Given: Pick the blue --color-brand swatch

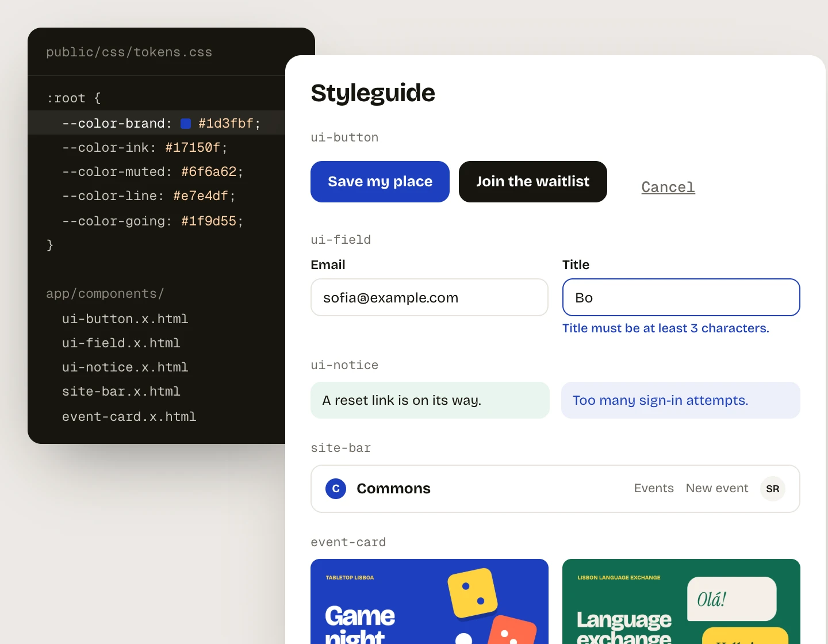Looking at the screenshot, I should click(x=186, y=124).
